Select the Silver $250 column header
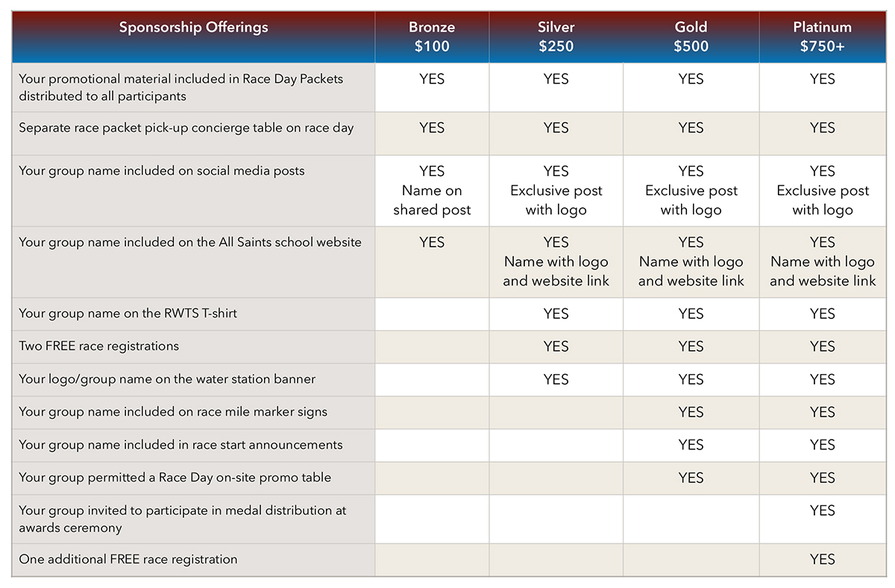 [556, 37]
